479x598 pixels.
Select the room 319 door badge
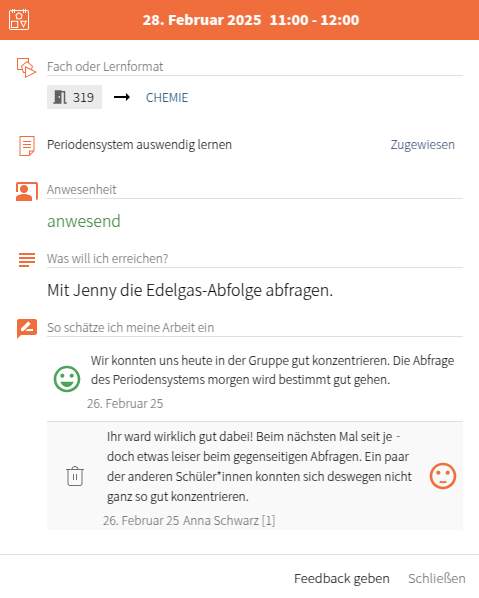click(x=74, y=97)
